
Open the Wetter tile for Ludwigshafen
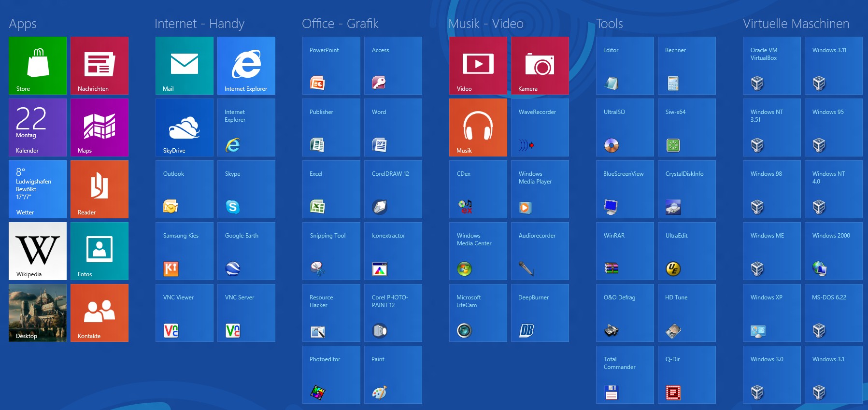click(x=38, y=189)
